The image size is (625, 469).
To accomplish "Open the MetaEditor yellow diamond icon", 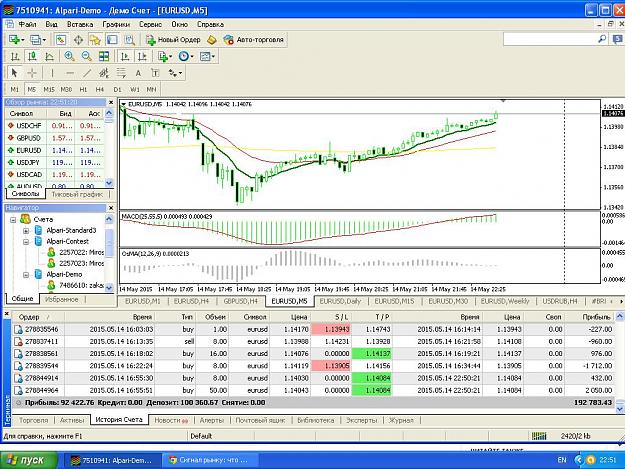I will click(x=212, y=39).
